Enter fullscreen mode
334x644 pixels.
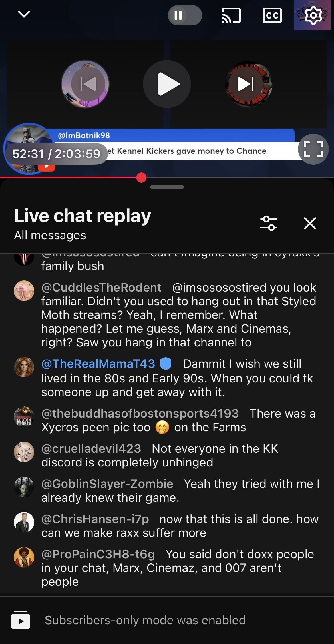click(313, 149)
